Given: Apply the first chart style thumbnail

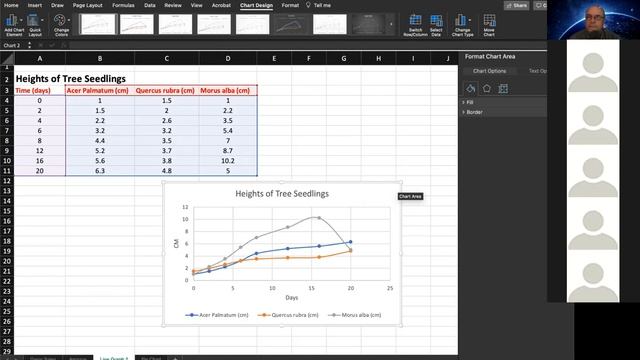Looking at the screenshot, I should point(98,24).
